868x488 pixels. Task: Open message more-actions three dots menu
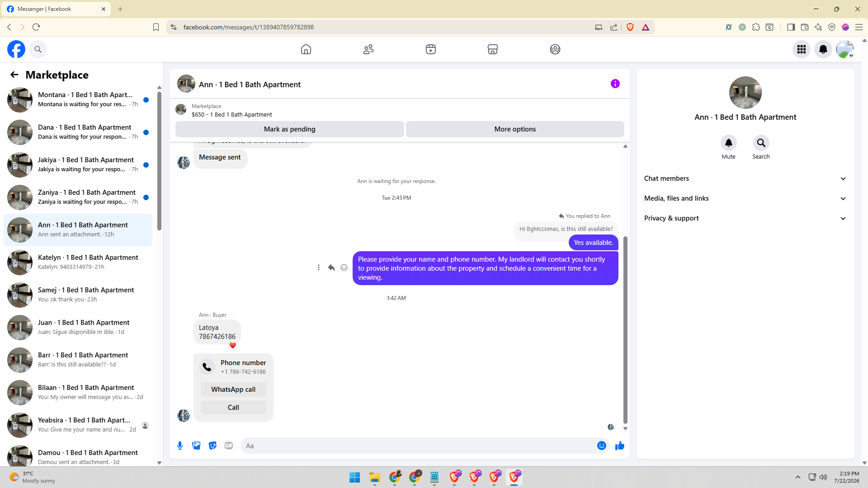[319, 267]
